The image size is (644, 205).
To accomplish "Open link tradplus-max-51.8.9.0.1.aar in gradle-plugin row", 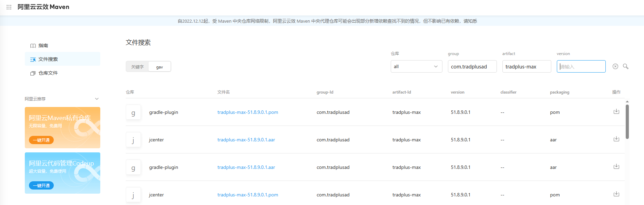I will pyautogui.click(x=246, y=167).
